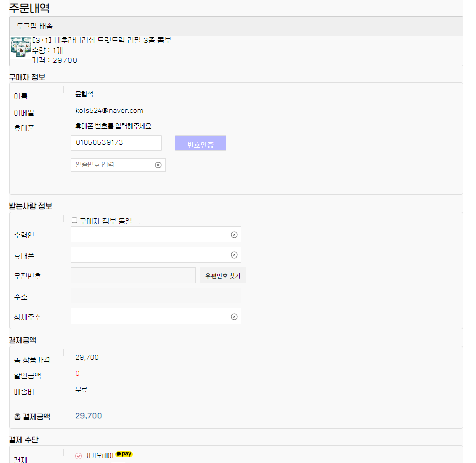Click the 우편번호 찾기 button
The height and width of the screenshot is (463, 476).
(223, 275)
